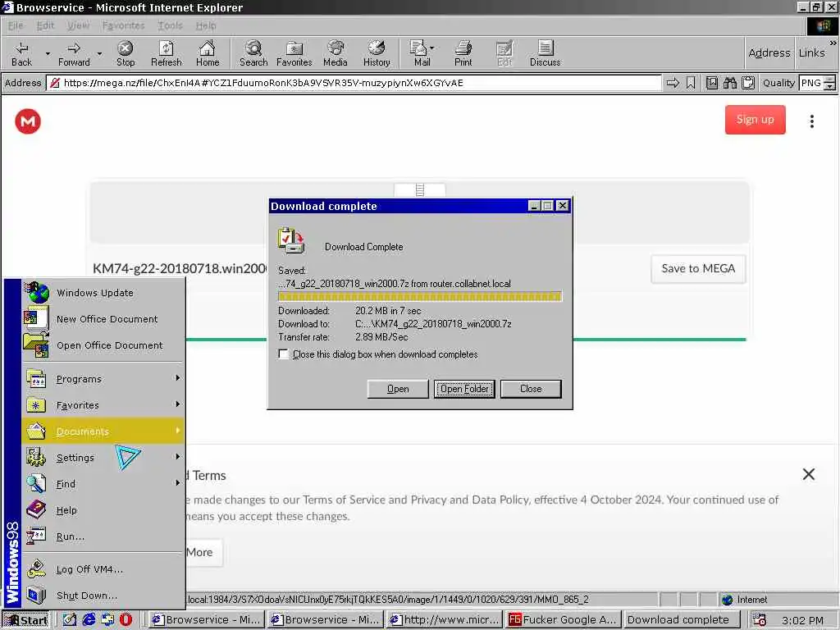Click Open button in download dialog
840x630 pixels.
tap(398, 389)
